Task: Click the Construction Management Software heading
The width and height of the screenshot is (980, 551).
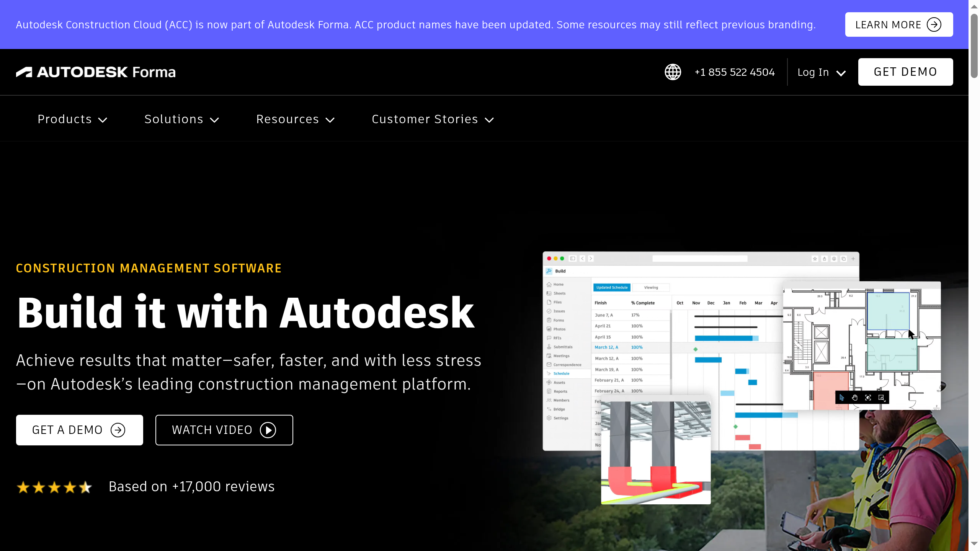Action: tap(149, 268)
